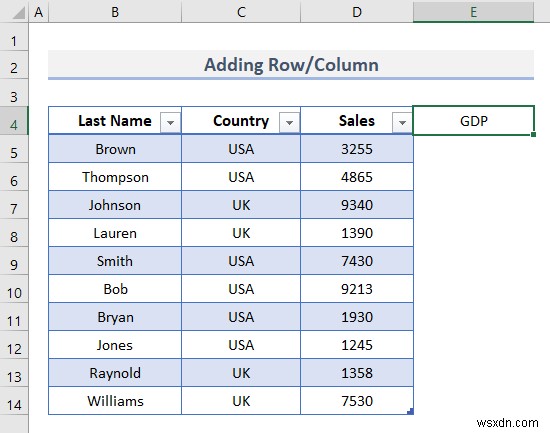Open the Last Name filter dropdown
550x433 pixels.
pos(170,122)
